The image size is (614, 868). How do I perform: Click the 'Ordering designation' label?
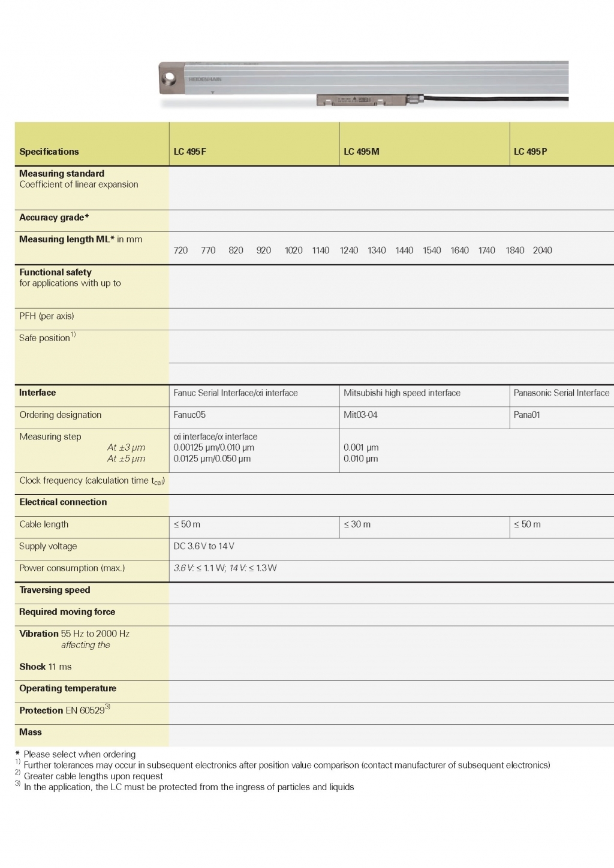(x=61, y=415)
